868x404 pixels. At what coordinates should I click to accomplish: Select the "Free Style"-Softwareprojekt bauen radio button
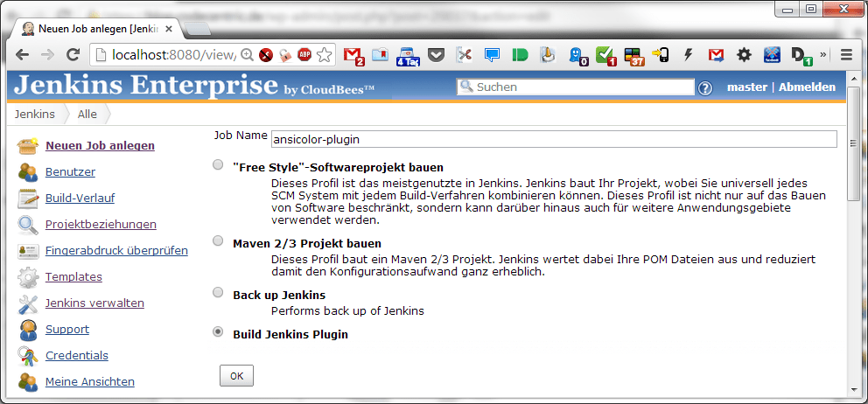tap(218, 164)
